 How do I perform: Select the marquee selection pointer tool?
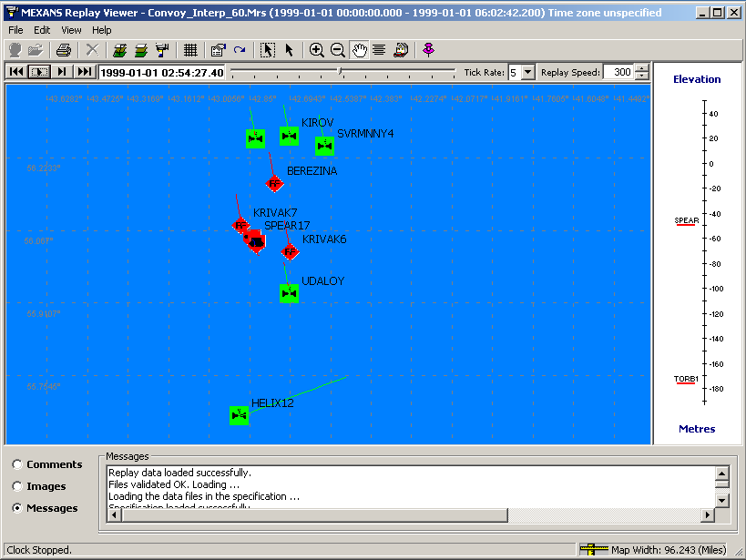[268, 50]
